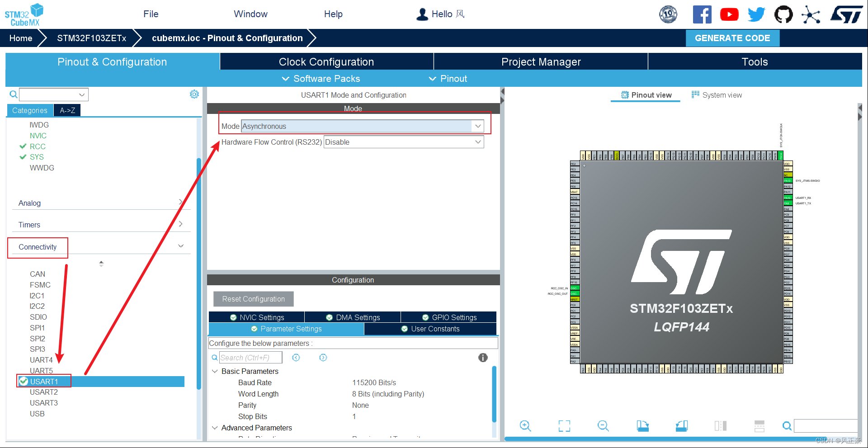Switch to the Clock Configuration tab
Viewport: 868px width, 448px height.
click(326, 62)
